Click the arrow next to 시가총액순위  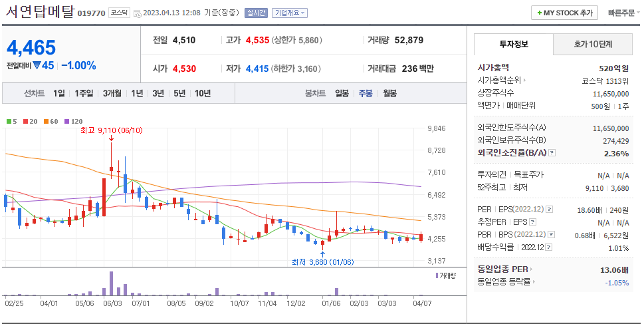[x=524, y=81]
